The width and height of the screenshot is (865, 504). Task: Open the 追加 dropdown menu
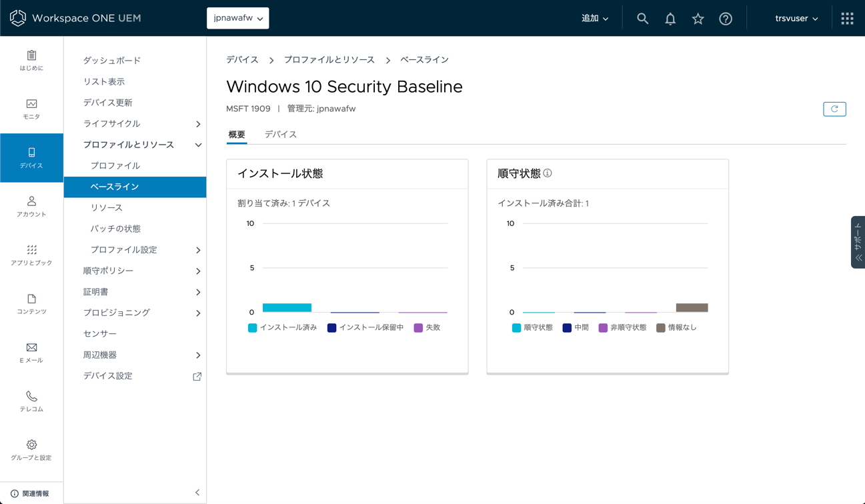tap(595, 19)
